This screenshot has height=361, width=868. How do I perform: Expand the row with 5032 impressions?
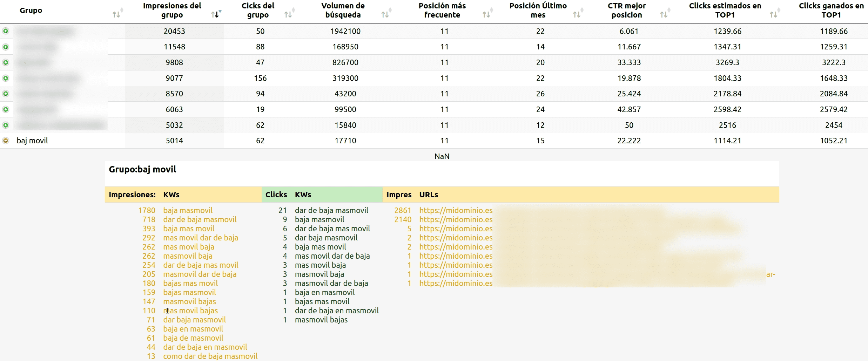[6, 125]
